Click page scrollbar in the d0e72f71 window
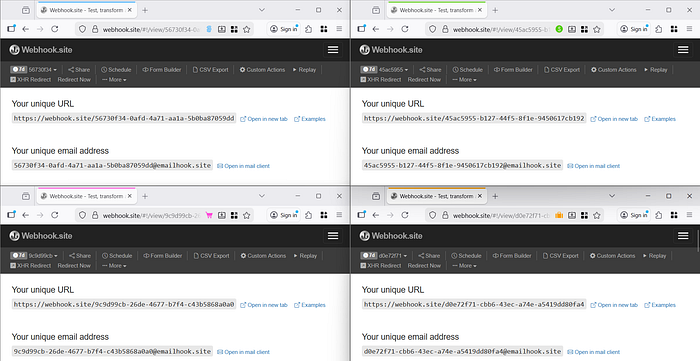 point(698,241)
